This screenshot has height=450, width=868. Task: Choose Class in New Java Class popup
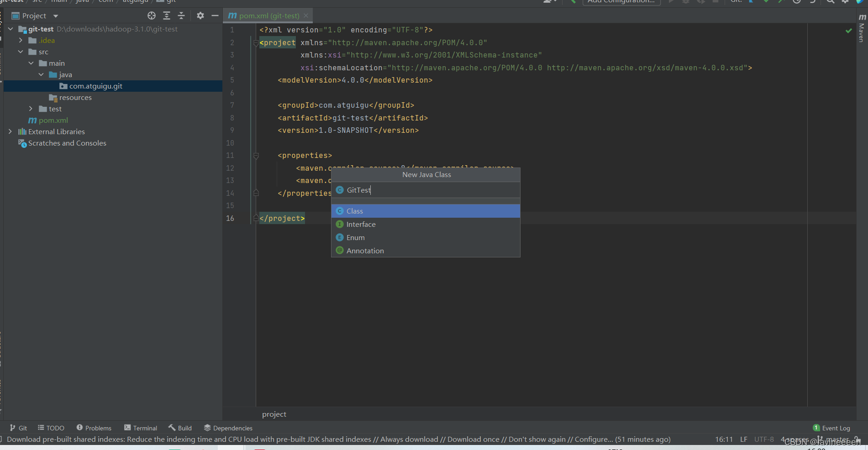426,211
